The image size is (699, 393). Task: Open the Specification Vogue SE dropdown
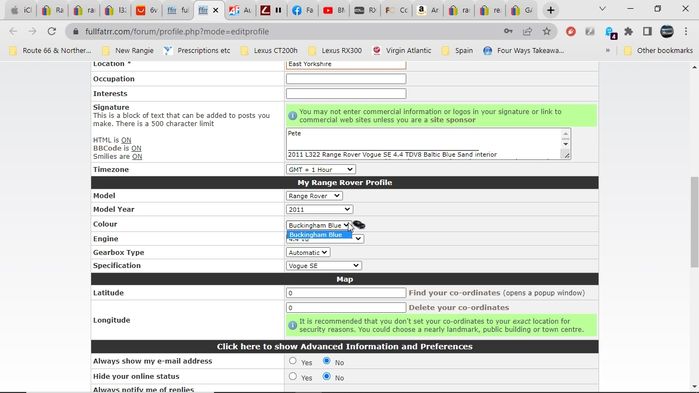point(324,266)
